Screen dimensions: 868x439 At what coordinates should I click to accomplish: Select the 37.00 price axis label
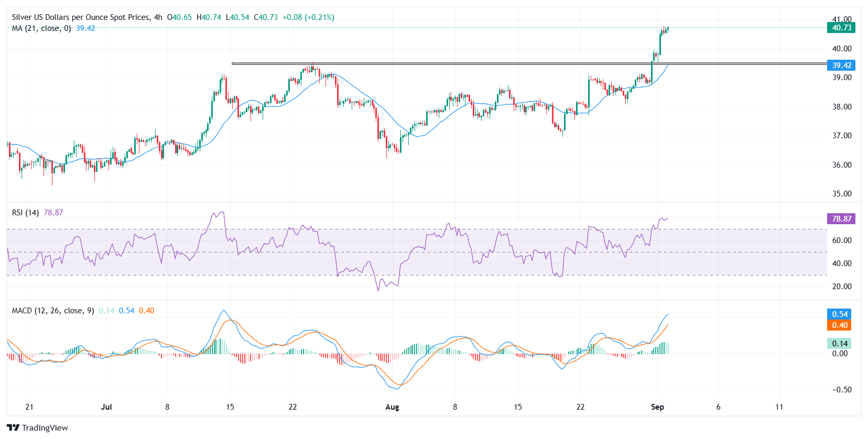tap(842, 136)
